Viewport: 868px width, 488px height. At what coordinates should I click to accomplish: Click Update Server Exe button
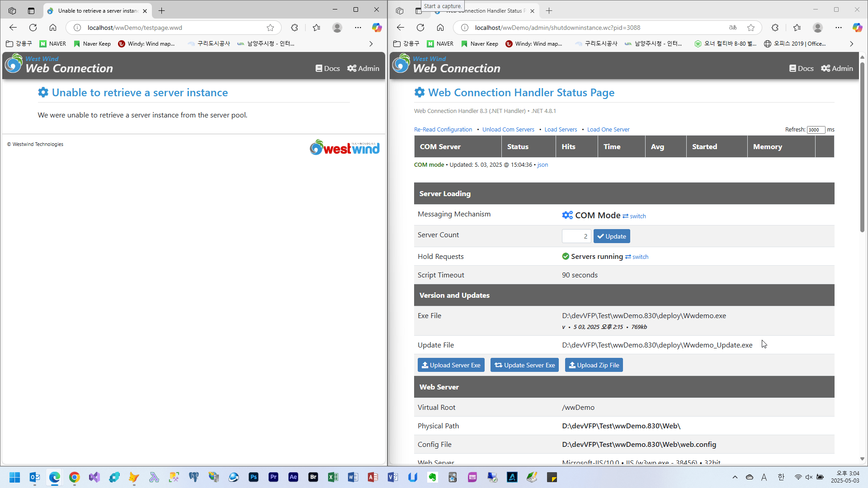coord(524,365)
